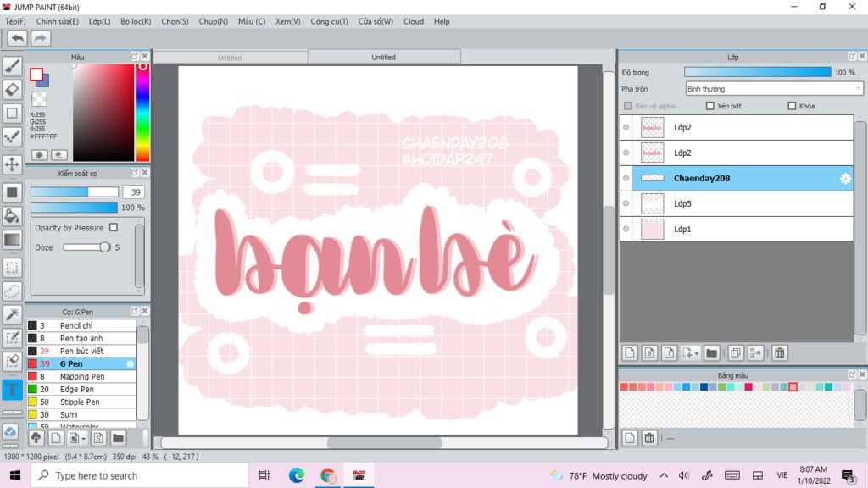Viewport: 868px width, 488px height.
Task: Select the Move tool
Action: click(12, 164)
